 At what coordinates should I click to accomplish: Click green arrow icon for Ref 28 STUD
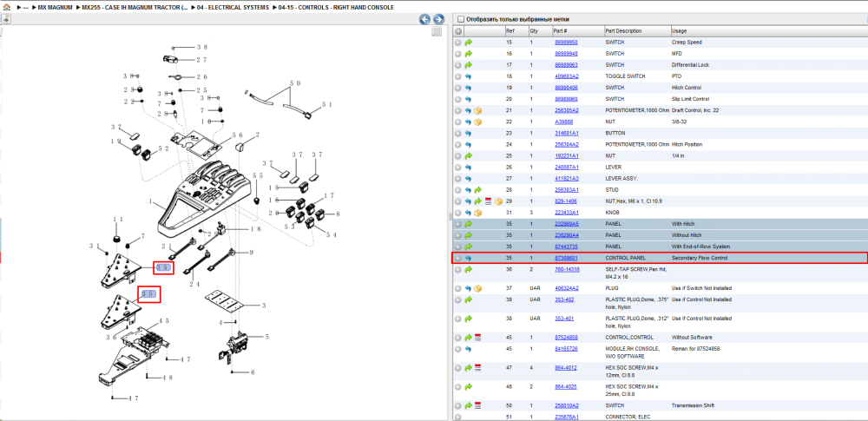(x=477, y=189)
